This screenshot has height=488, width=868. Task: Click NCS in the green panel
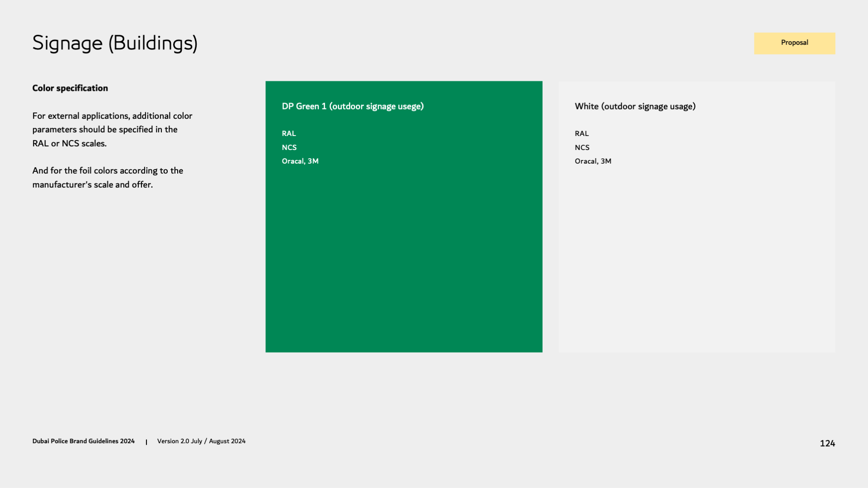289,148
